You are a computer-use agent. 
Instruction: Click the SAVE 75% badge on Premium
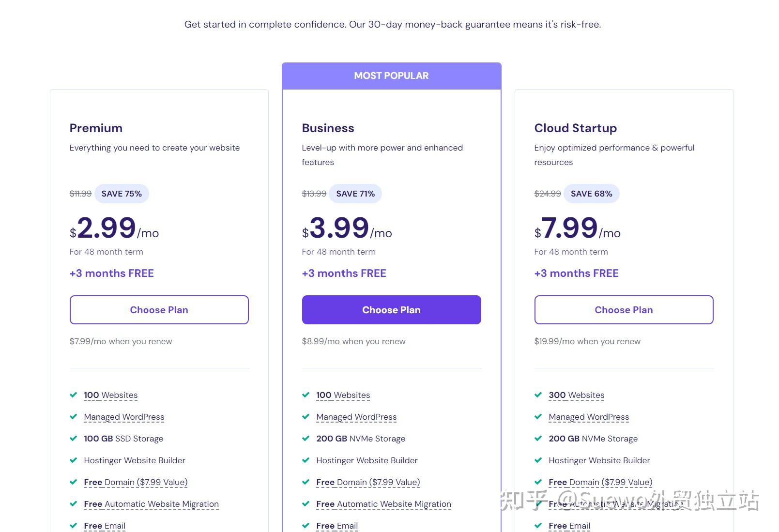(122, 194)
